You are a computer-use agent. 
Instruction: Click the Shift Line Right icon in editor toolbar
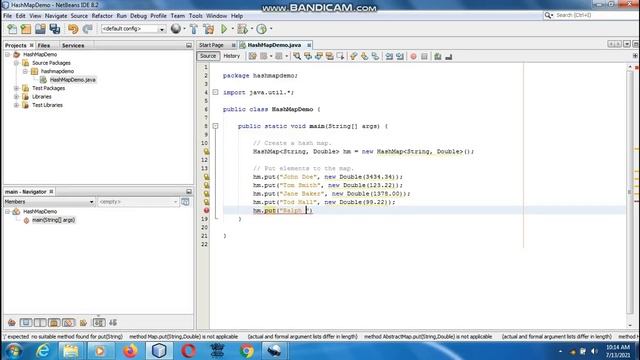point(400,56)
